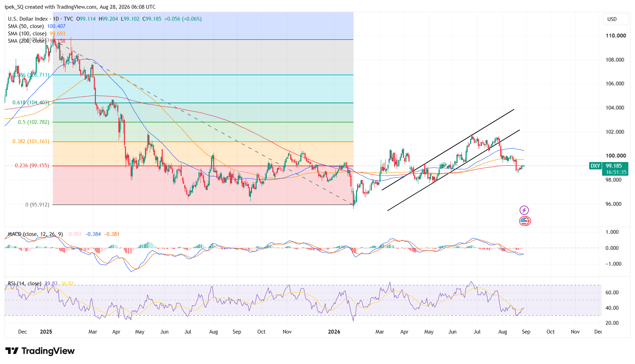Click the 106.000 price axis label
The height and width of the screenshot is (364, 635).
click(615, 84)
